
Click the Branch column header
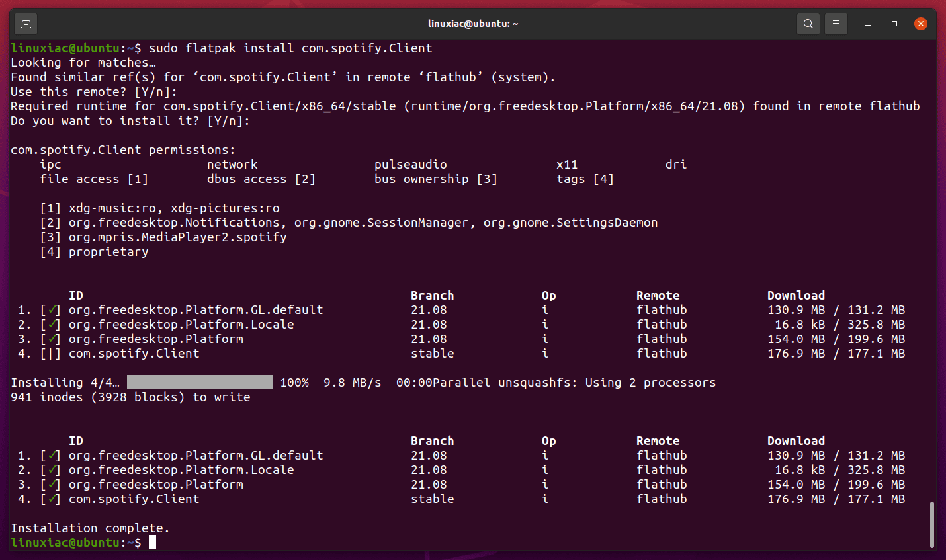point(432,295)
